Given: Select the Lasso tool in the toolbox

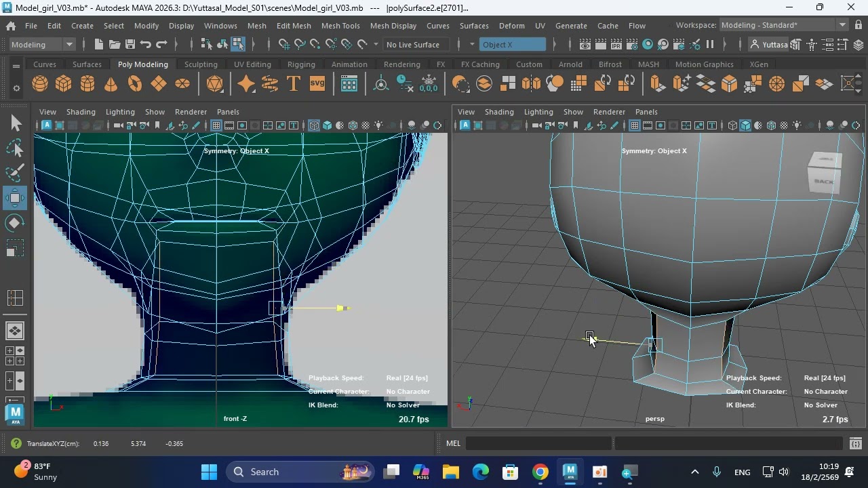Looking at the screenshot, I should 15,148.
